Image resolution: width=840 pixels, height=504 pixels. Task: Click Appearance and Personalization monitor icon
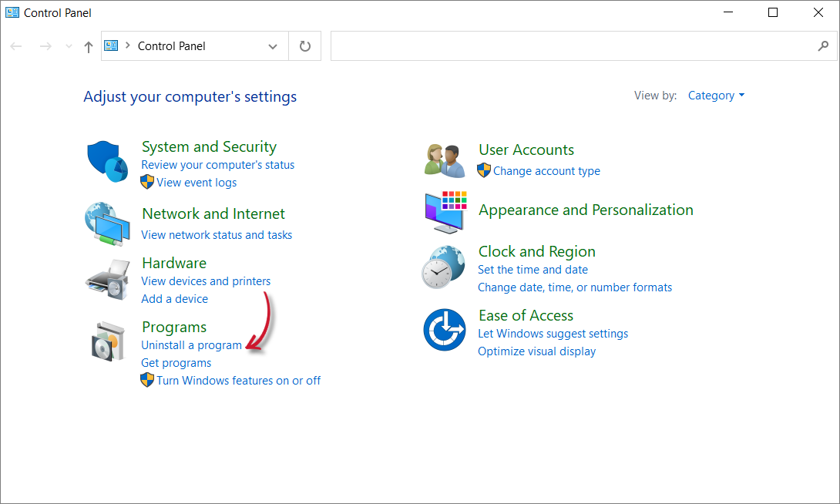(445, 212)
